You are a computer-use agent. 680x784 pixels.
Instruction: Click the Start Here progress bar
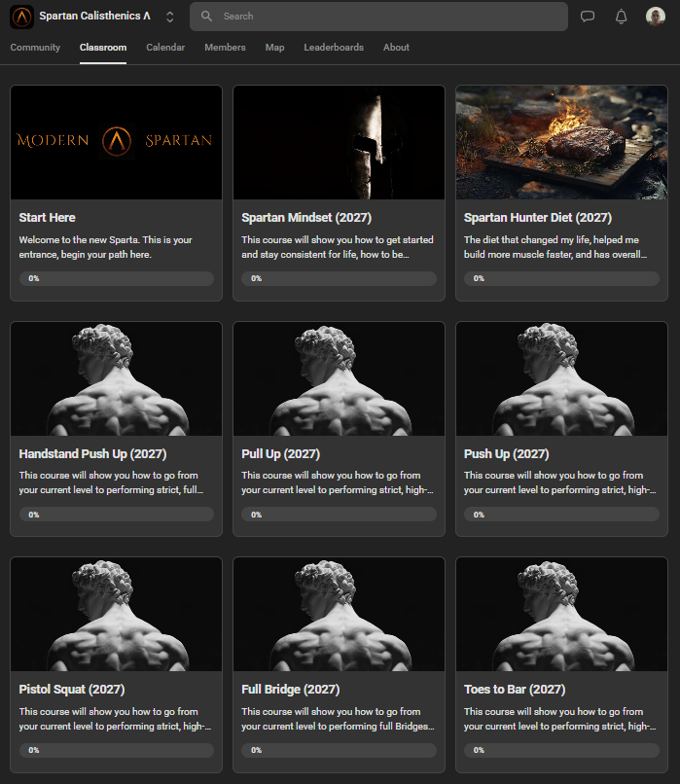point(117,278)
